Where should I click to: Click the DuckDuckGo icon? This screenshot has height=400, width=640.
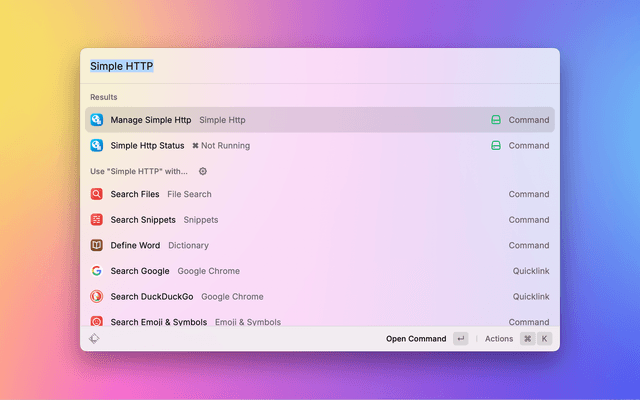[x=97, y=296]
